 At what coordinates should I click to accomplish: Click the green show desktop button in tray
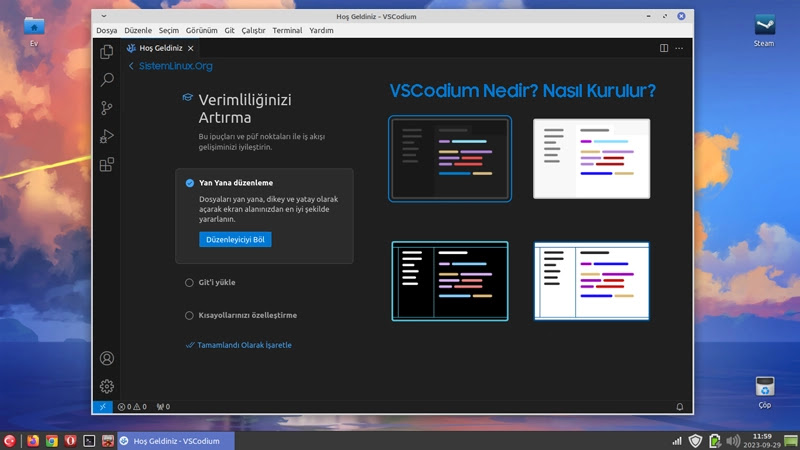791,441
